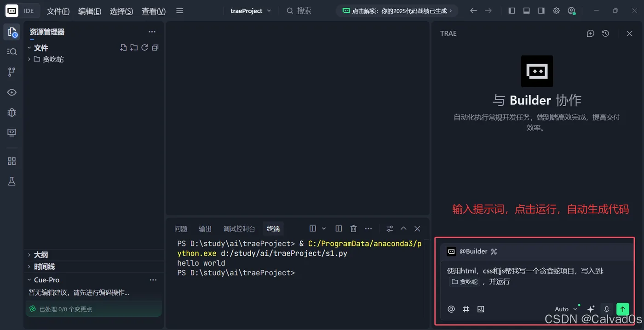Go forward with the right arrow
This screenshot has width=644, height=330.
(488, 11)
